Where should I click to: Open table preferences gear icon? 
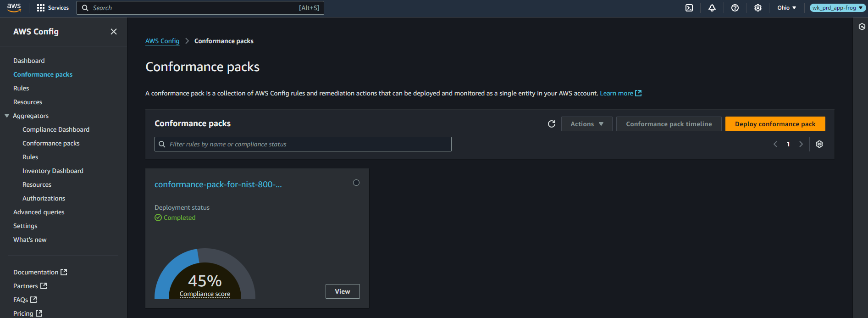pyautogui.click(x=819, y=144)
